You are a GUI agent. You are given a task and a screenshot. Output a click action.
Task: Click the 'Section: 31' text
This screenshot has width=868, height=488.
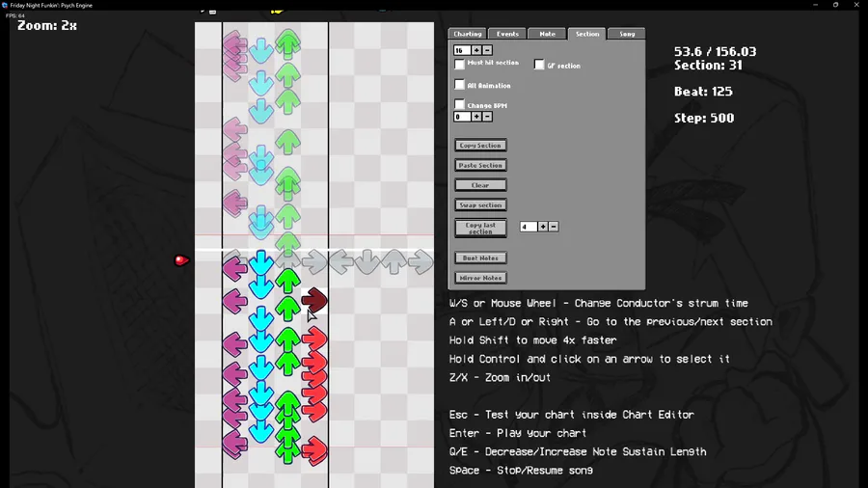click(708, 66)
